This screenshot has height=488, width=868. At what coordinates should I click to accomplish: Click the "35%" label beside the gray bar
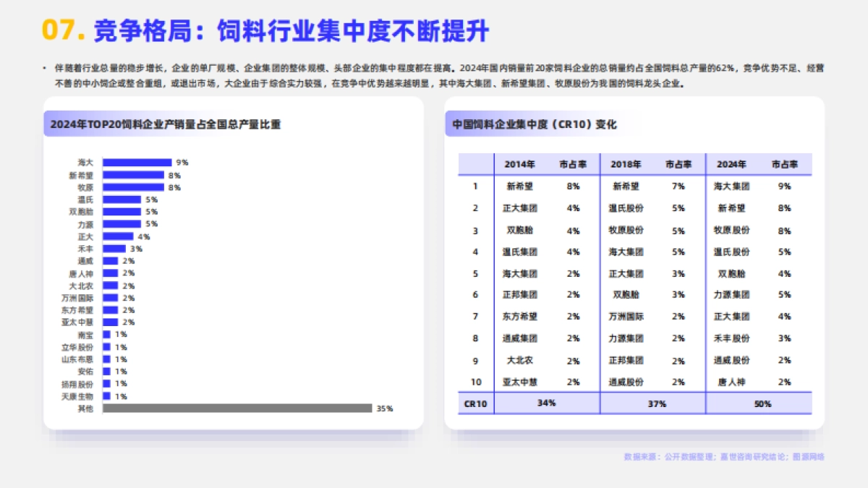(x=384, y=408)
